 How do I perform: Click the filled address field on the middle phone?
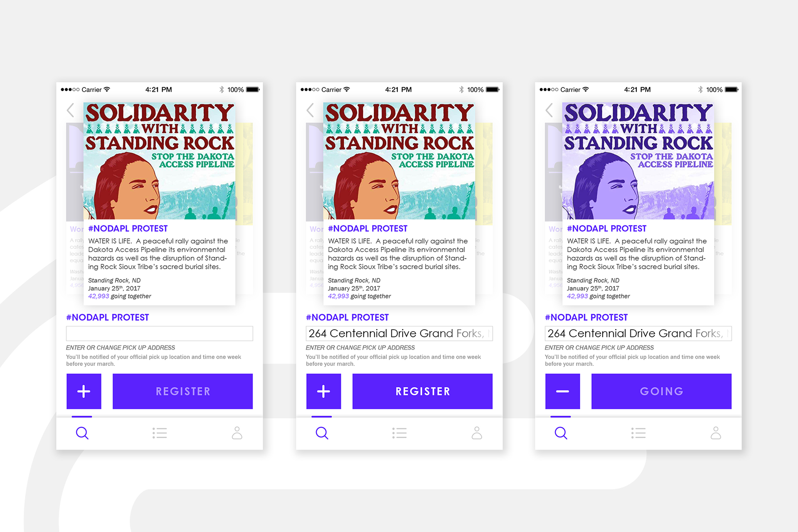point(399,333)
